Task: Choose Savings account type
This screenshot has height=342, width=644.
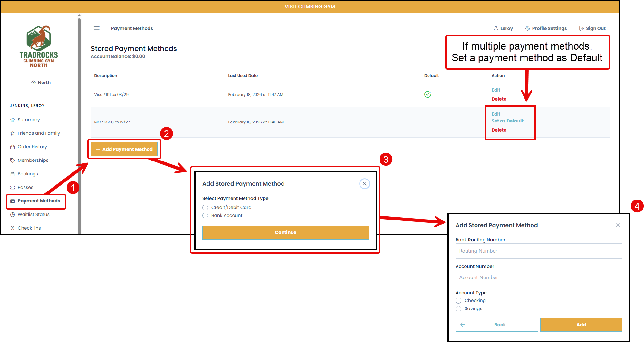Action: (x=458, y=309)
